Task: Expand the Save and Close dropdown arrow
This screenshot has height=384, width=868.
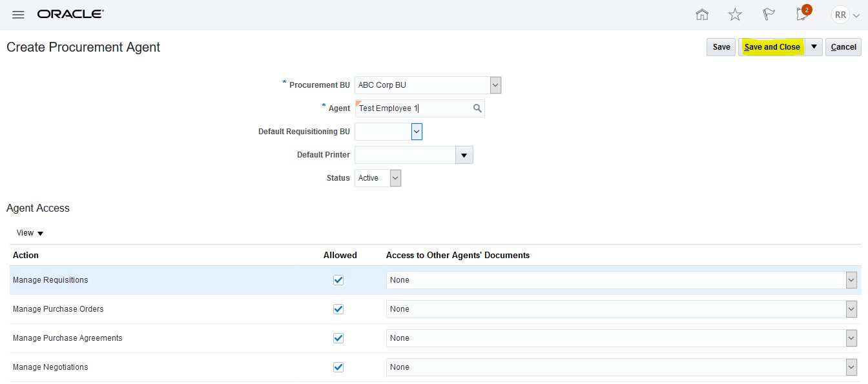Action: click(x=814, y=46)
